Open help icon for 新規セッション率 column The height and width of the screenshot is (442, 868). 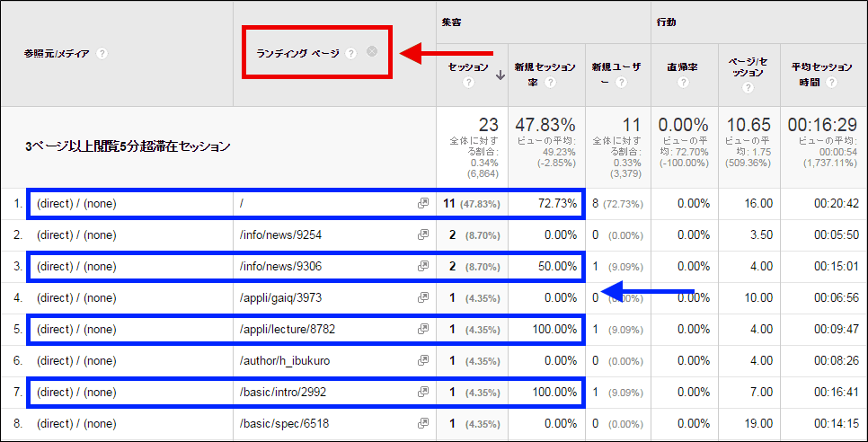550,83
